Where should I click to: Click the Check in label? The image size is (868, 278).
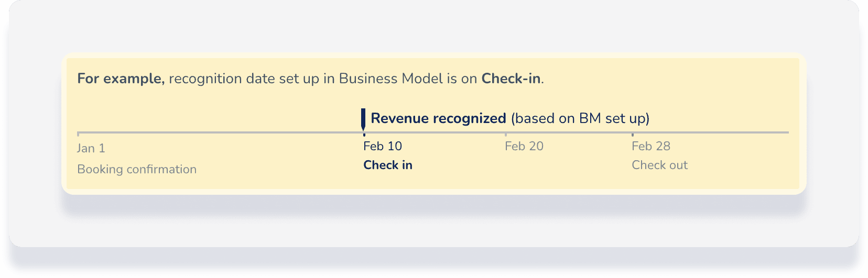click(x=388, y=165)
